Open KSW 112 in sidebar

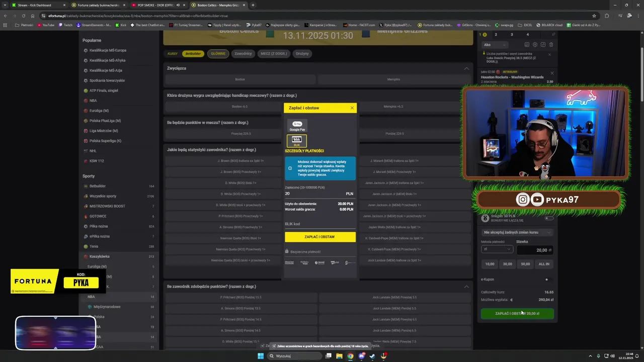tap(97, 161)
